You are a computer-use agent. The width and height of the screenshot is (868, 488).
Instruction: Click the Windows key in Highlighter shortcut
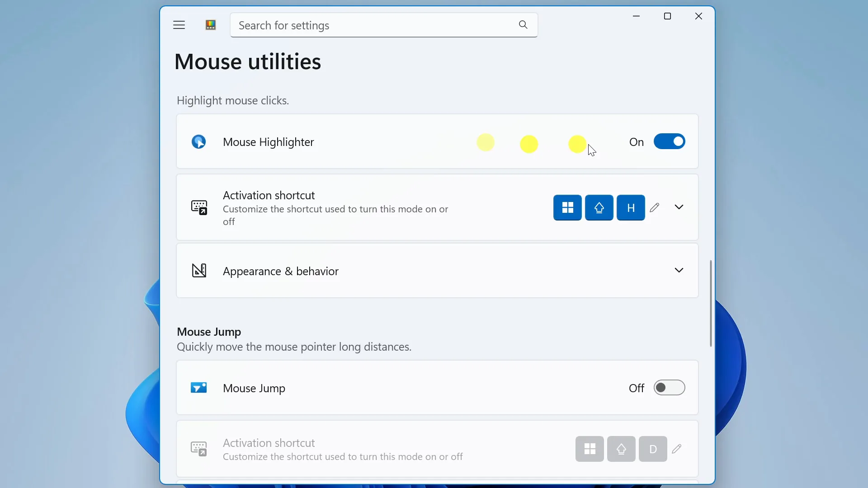567,208
